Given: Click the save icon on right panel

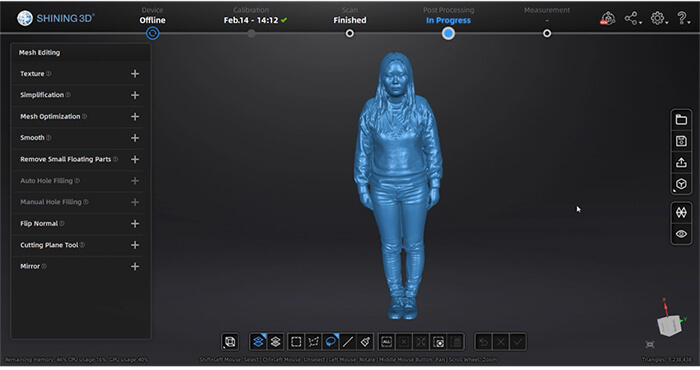Looking at the screenshot, I should click(681, 141).
